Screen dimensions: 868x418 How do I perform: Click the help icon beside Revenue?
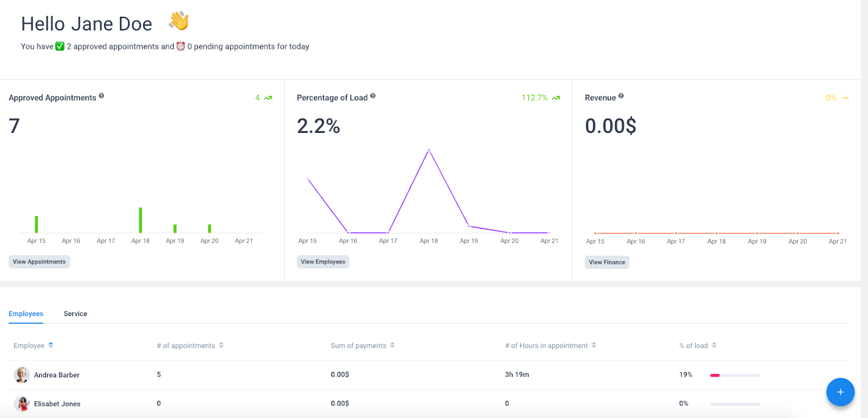[x=621, y=96]
